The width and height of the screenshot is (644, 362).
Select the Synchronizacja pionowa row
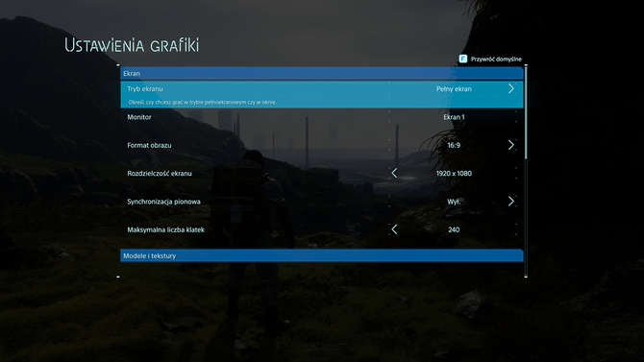[322, 201]
